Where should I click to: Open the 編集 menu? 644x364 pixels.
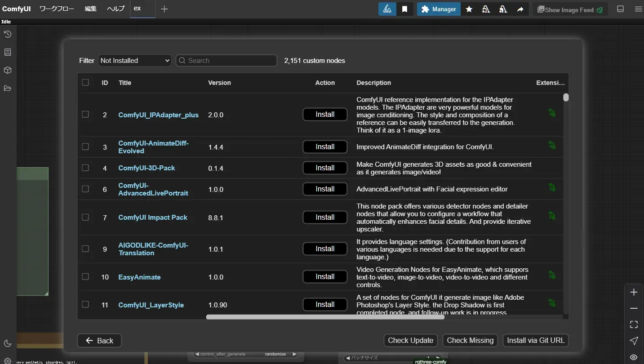pos(91,9)
